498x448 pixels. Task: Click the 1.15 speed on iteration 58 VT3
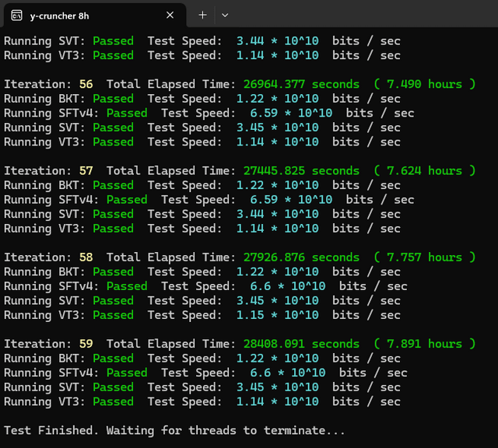click(250, 315)
